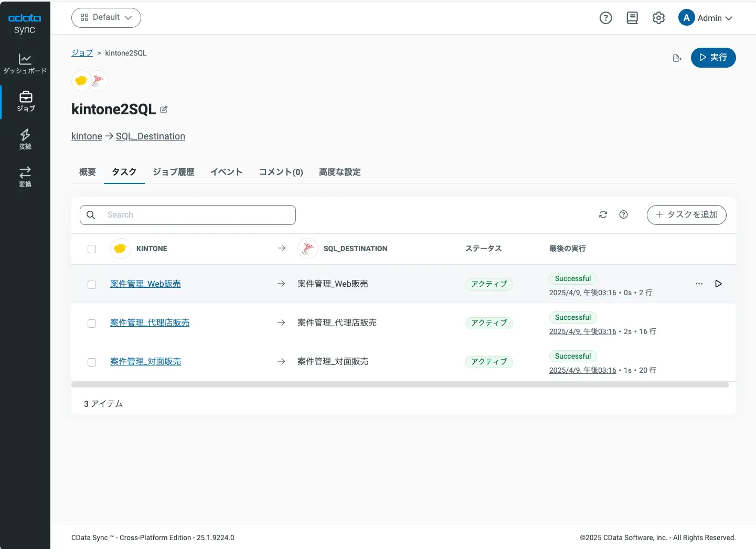Click the ステータス column header
This screenshot has width=756, height=549.
click(x=484, y=249)
